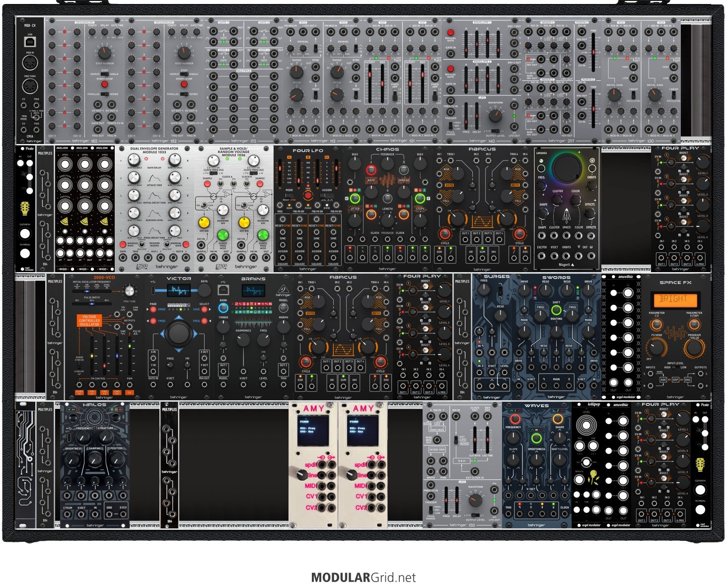Click the guitar icon on the second-row Pesto module

(24, 208)
